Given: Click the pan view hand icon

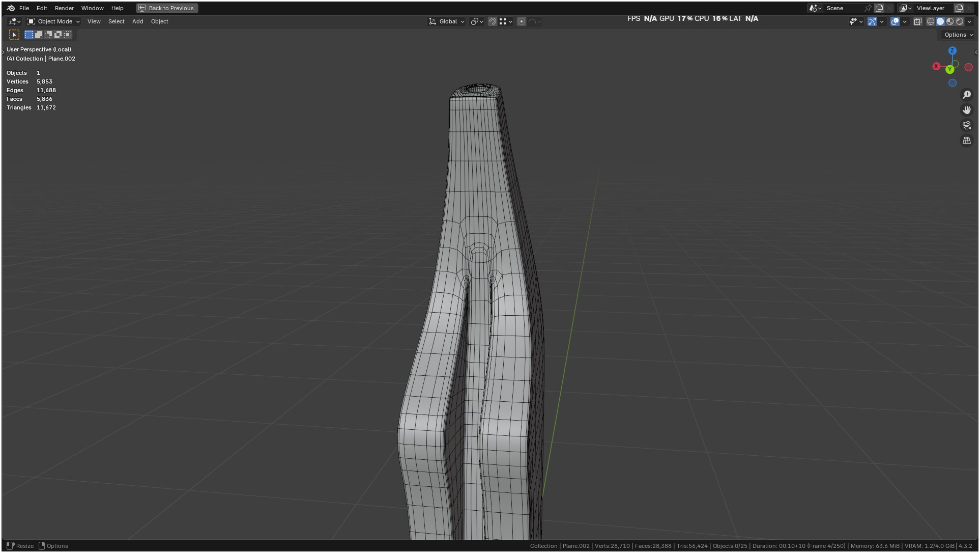Looking at the screenshot, I should click(x=967, y=110).
